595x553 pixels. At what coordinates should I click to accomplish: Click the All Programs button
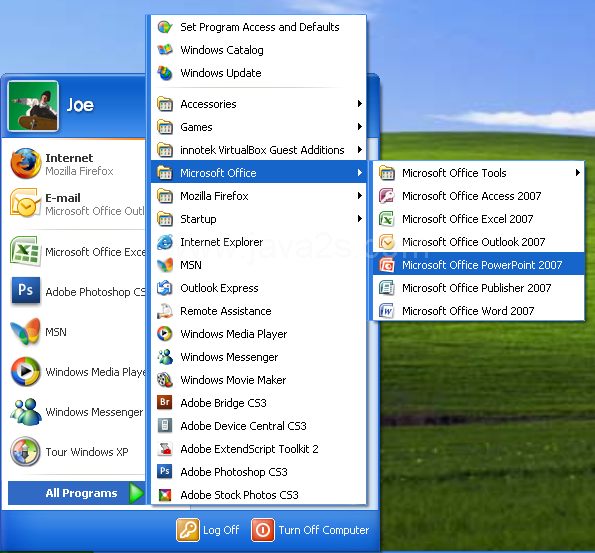[x=76, y=493]
